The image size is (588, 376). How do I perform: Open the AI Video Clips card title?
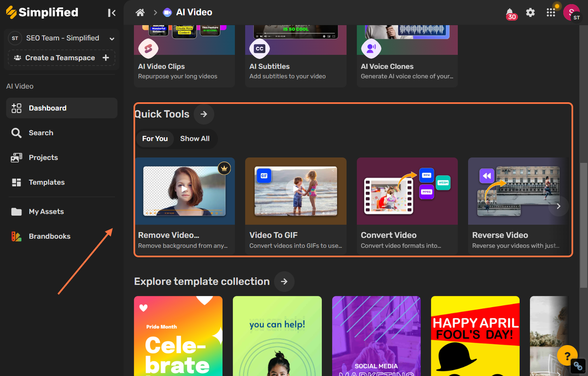(x=162, y=66)
